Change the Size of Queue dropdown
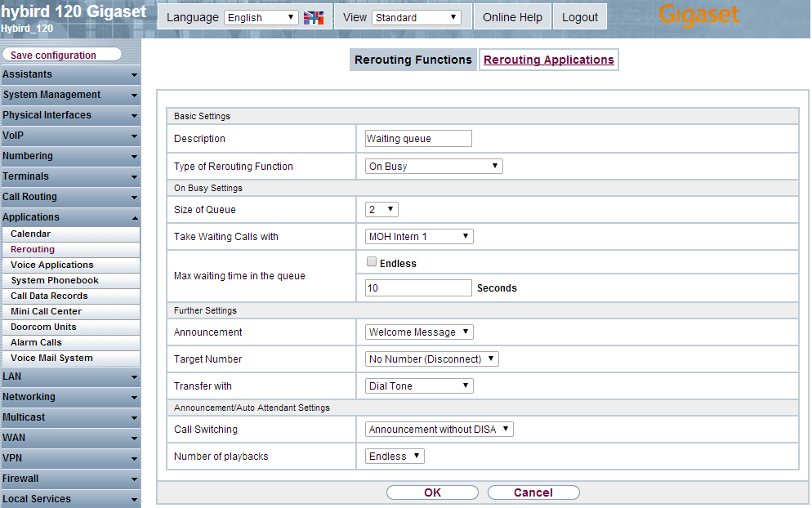Viewport: 812px width, 508px height. [x=381, y=210]
